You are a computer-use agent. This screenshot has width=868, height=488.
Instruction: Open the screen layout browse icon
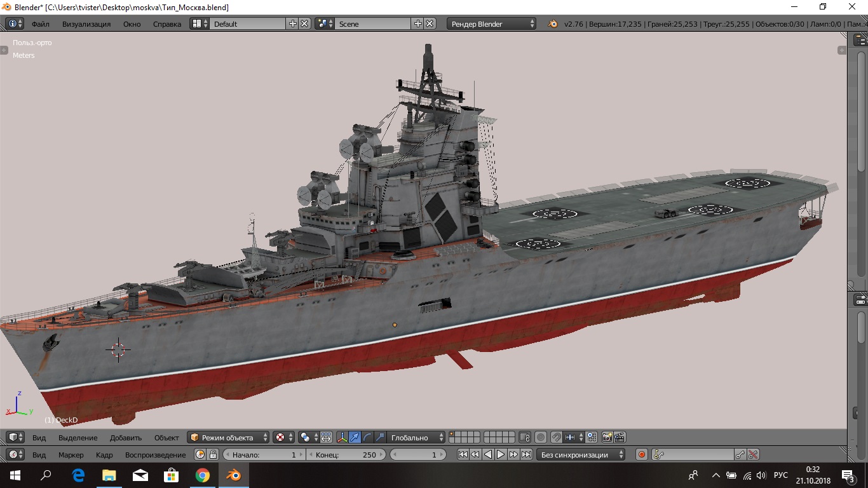(x=200, y=24)
